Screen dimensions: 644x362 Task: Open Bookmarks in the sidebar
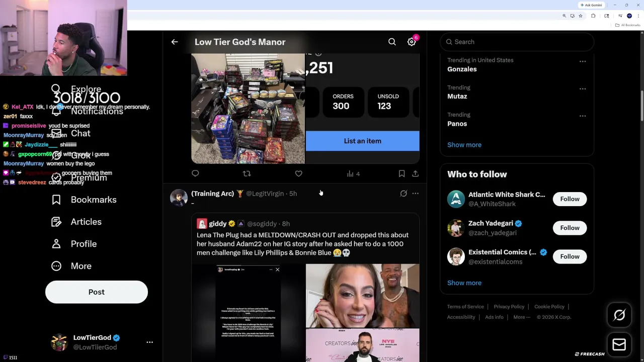(x=84, y=200)
